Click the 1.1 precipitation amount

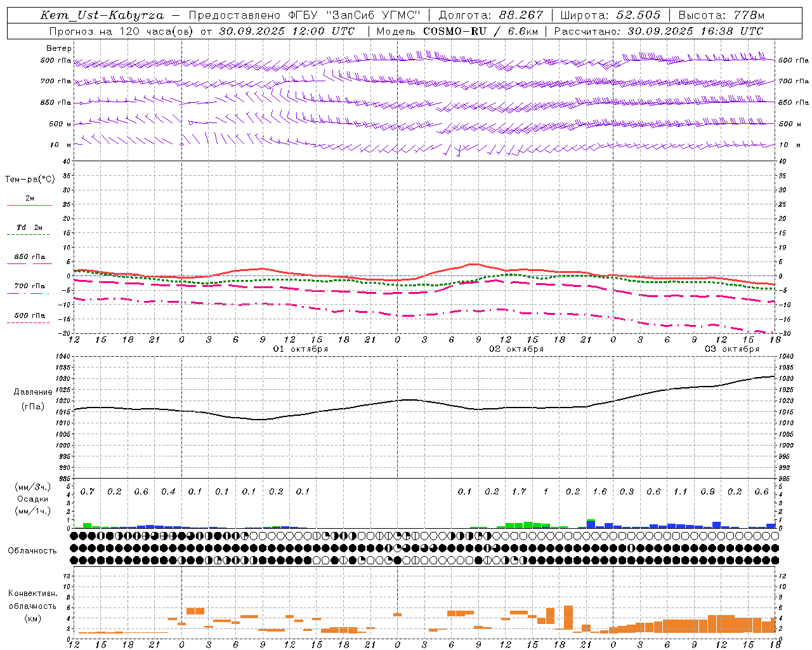coord(681,492)
